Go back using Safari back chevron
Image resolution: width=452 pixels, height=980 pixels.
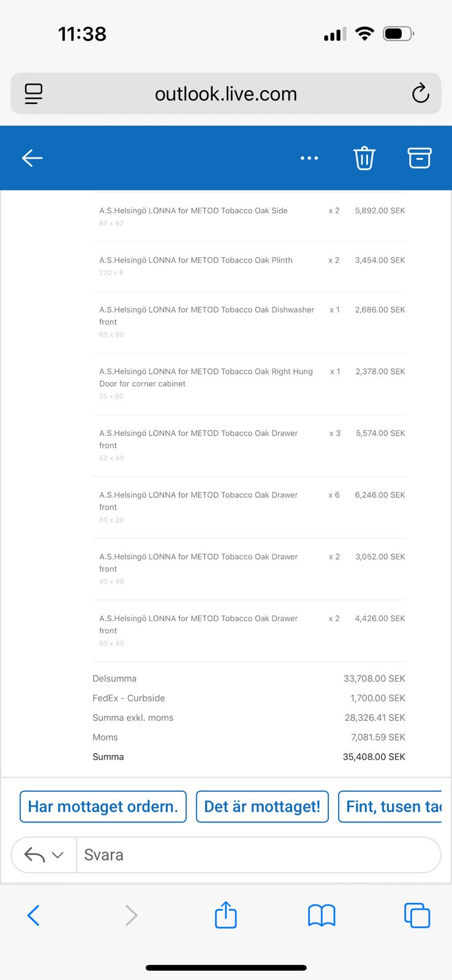[x=34, y=916]
